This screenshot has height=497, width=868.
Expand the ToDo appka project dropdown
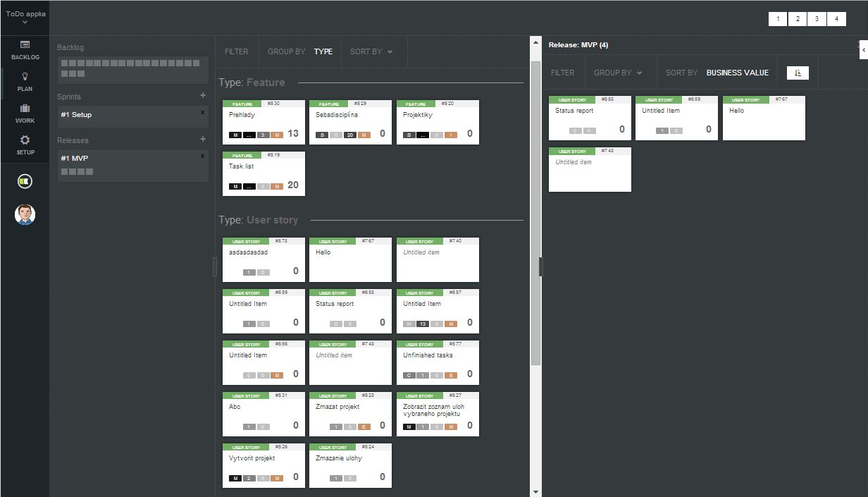(x=25, y=18)
